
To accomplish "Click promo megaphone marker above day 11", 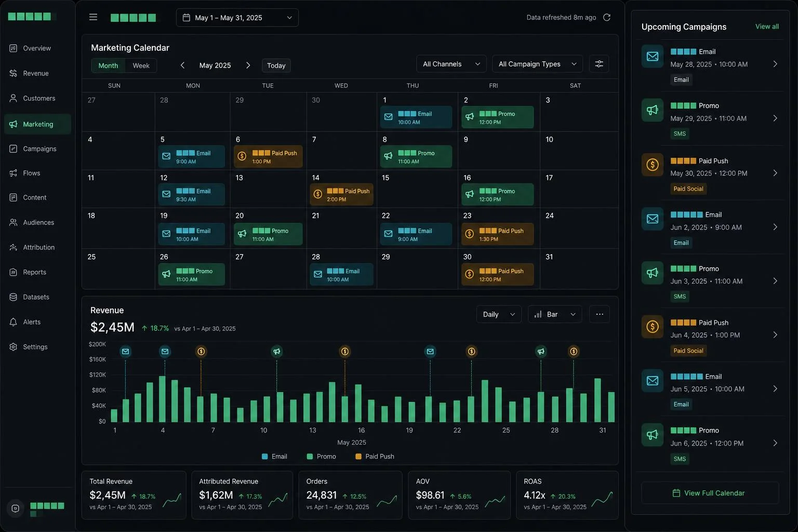I will coord(277,352).
